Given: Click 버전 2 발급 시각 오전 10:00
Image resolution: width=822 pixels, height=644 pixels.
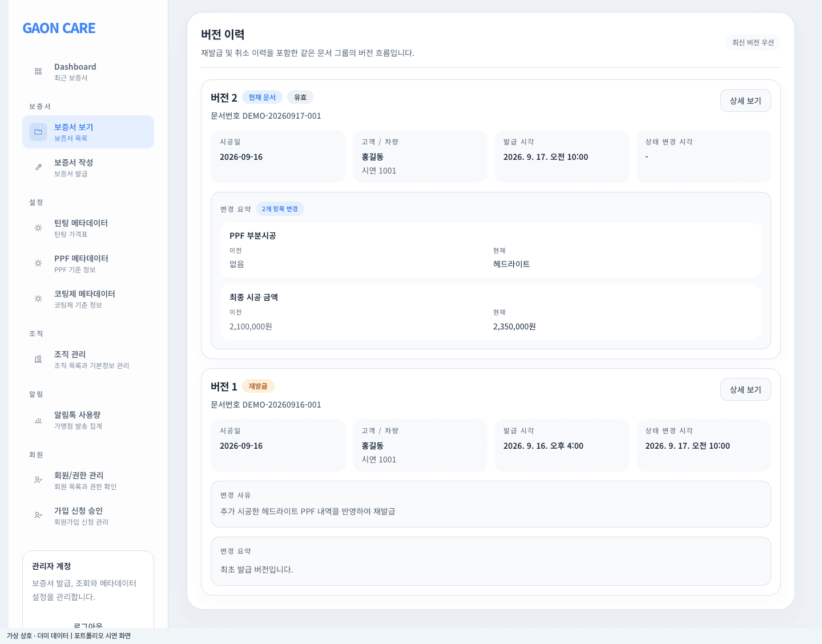Looking at the screenshot, I should [x=546, y=157].
